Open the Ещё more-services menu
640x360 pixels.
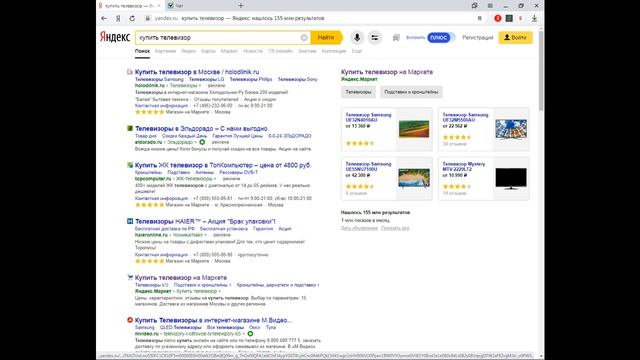[x=357, y=51]
